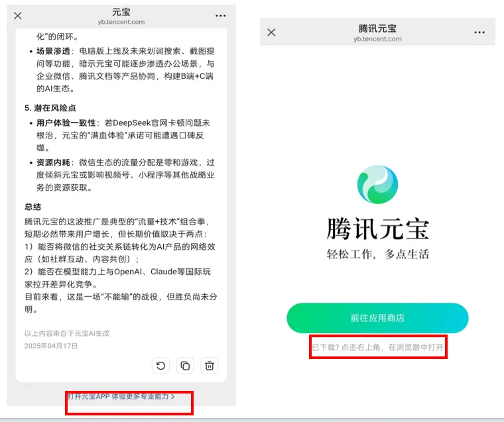Screen dimensions: 504x422
Task: Copy the answer with the copy icon
Action: click(185, 366)
